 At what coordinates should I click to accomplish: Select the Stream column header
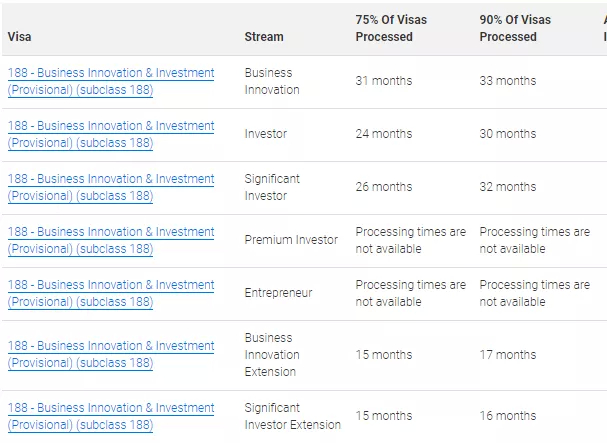coord(264,37)
